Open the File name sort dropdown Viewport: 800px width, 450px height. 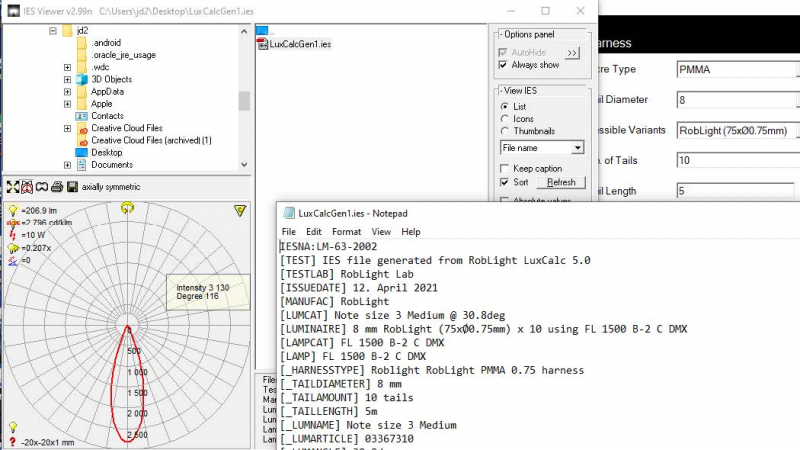click(x=577, y=147)
